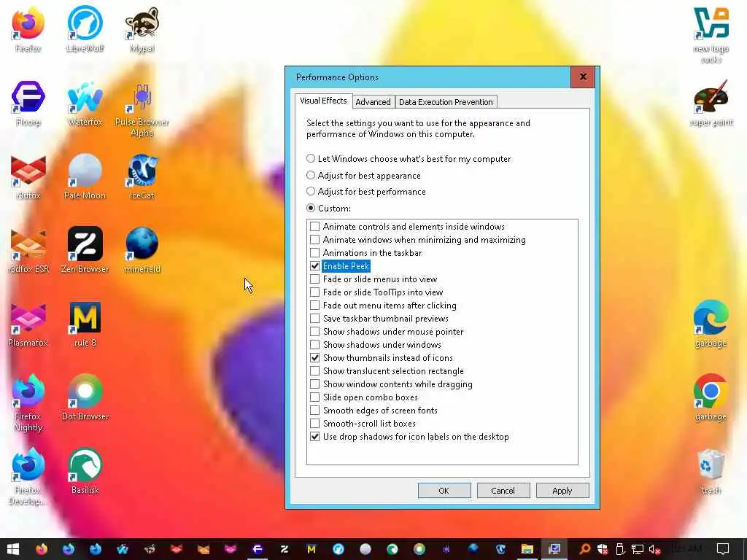The width and height of the screenshot is (747, 560).
Task: Click OK in Performance Options
Action: click(444, 491)
